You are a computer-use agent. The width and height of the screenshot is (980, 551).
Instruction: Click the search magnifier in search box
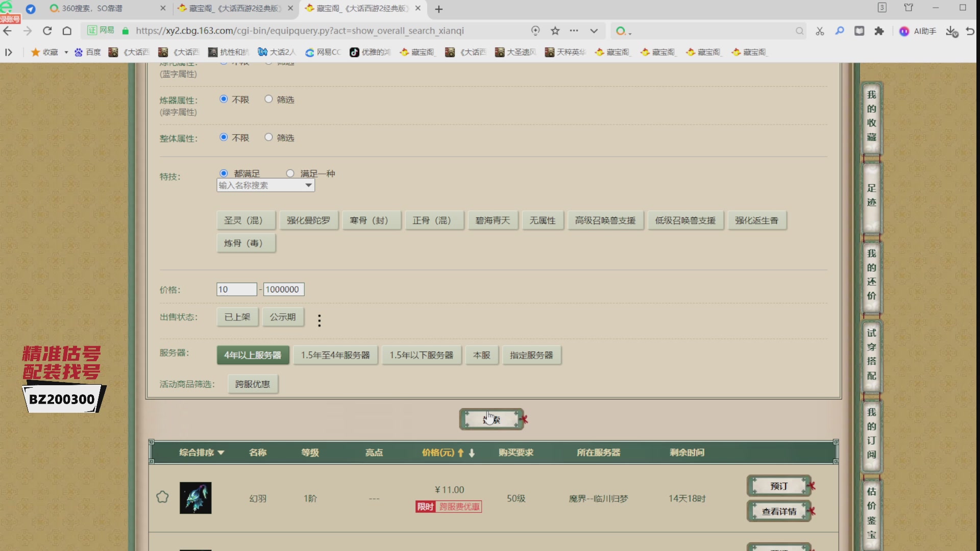799,31
